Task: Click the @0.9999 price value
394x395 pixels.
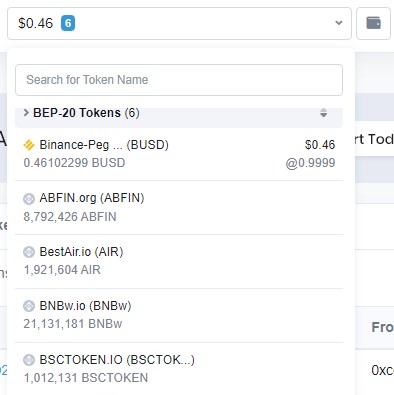Action: 310,163
